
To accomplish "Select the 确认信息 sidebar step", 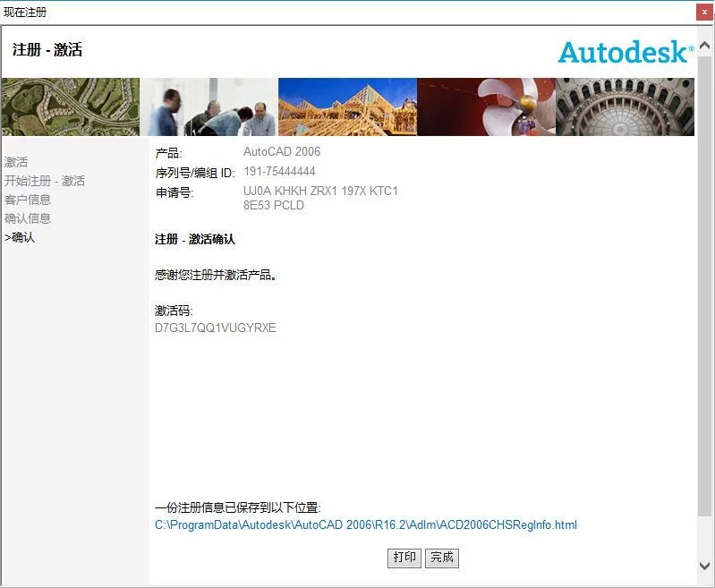I will [x=28, y=218].
